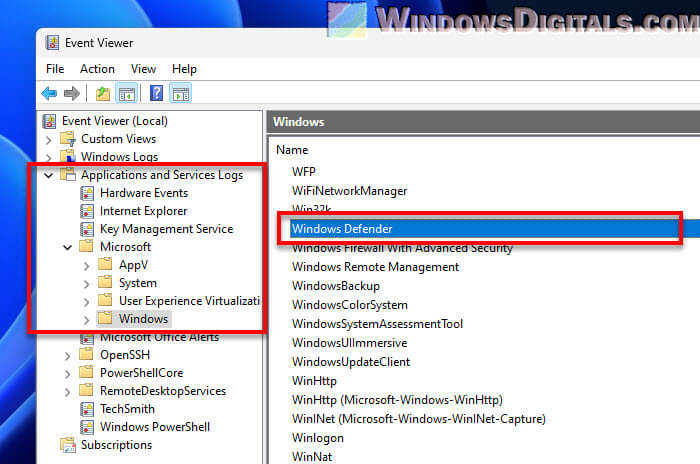The height and width of the screenshot is (464, 700).
Task: Click the TechSmith log icon
Action: point(87,409)
